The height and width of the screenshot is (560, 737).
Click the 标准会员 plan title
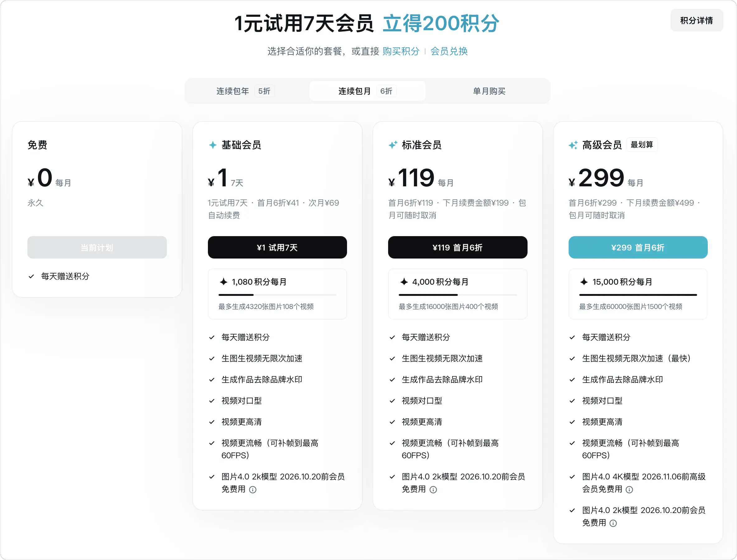pyautogui.click(x=421, y=145)
